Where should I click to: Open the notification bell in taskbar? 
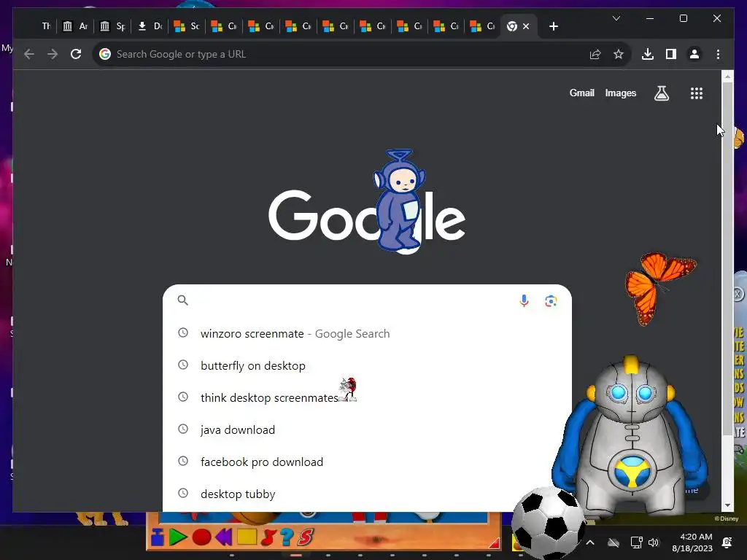click(727, 542)
